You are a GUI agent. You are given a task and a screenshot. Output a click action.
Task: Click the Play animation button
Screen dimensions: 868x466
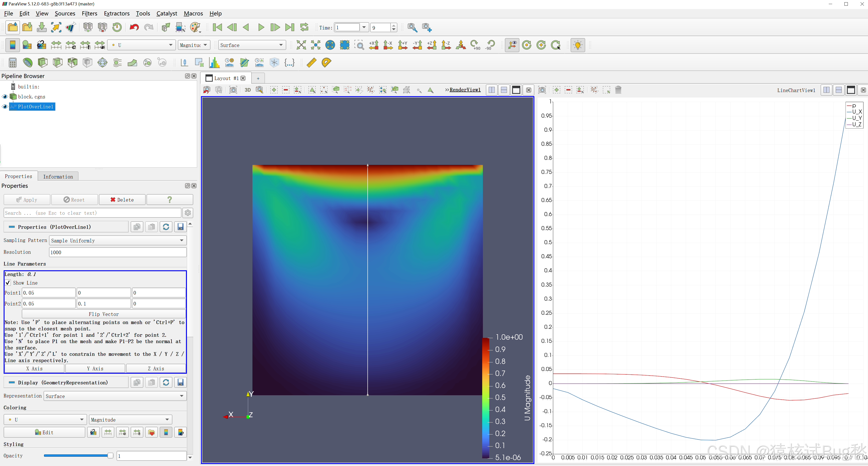(x=261, y=27)
